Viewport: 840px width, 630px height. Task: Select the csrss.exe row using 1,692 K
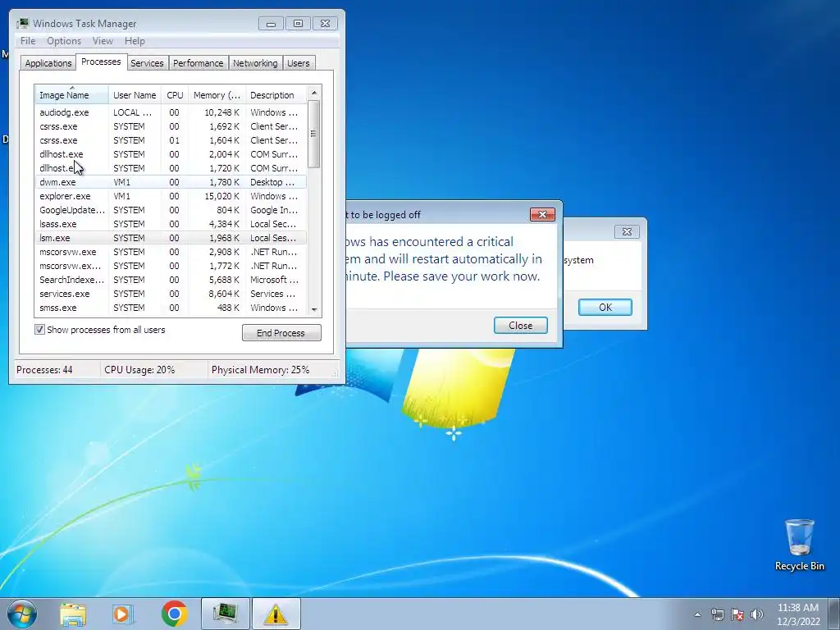171,126
